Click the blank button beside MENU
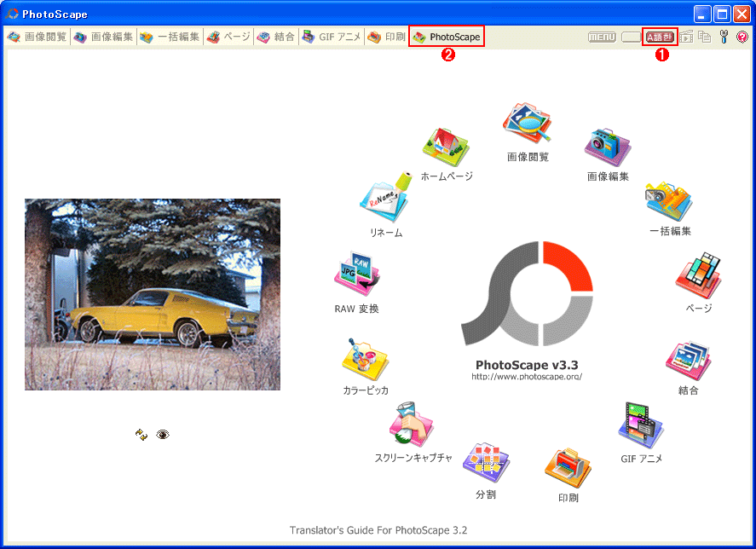Viewport: 756px width, 549px height. coord(631,37)
